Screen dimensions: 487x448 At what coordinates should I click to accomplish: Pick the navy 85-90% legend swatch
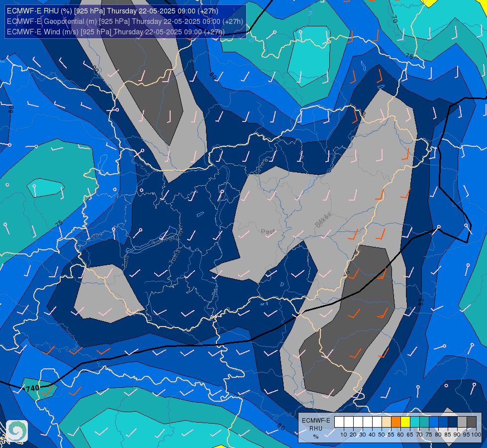453,422
